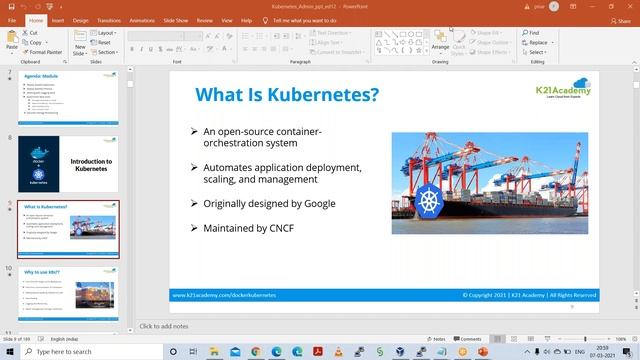Open the Comments pane in the status bar
640x360 pixels.
pyautogui.click(x=468, y=339)
